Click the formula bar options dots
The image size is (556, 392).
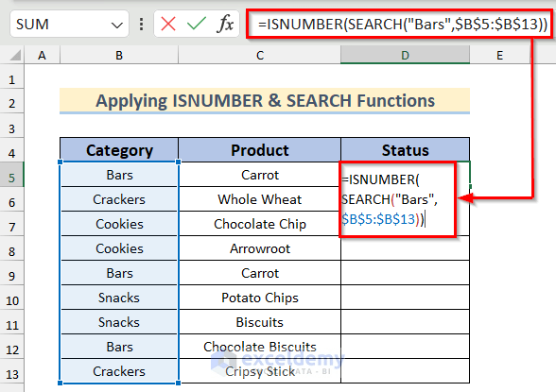142,24
